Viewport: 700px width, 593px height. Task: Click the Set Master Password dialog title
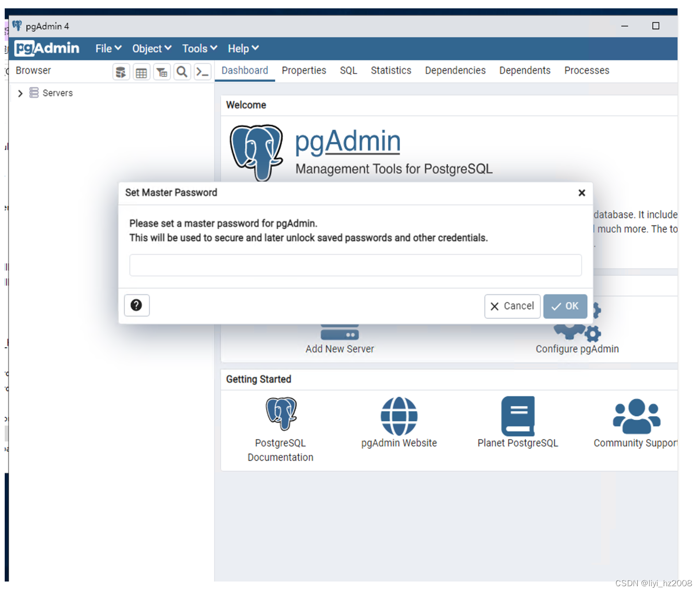tap(171, 193)
